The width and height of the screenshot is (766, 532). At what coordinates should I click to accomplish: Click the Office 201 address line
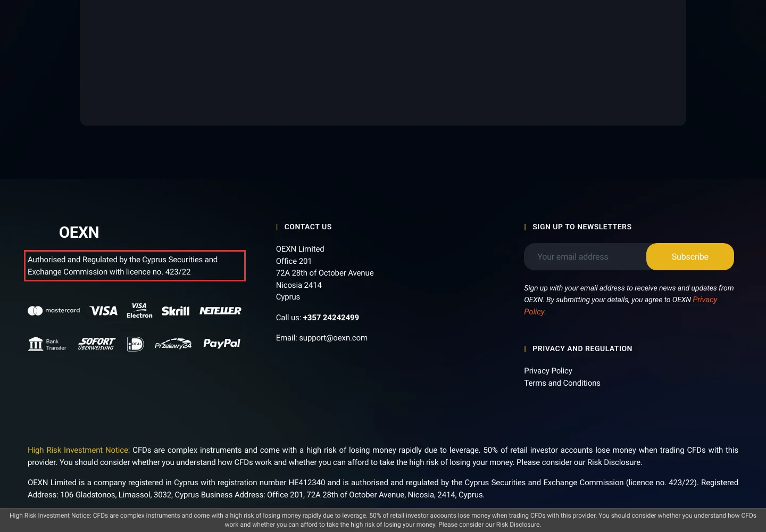(294, 261)
